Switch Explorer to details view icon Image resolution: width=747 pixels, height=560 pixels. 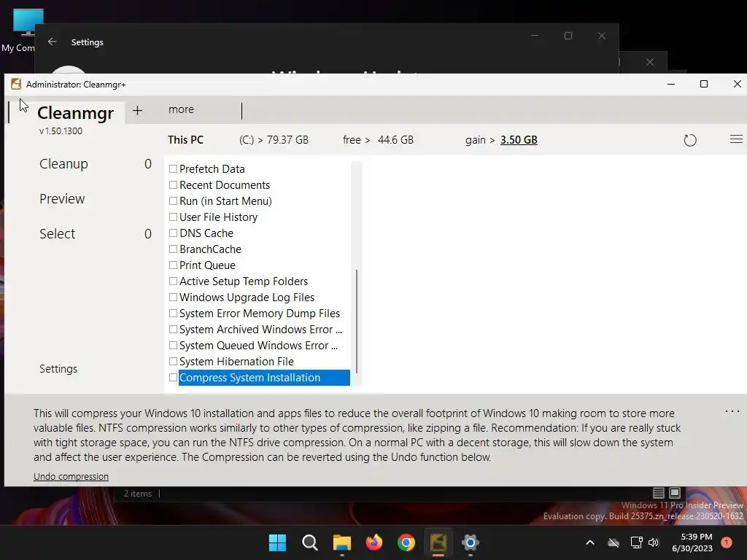click(659, 493)
